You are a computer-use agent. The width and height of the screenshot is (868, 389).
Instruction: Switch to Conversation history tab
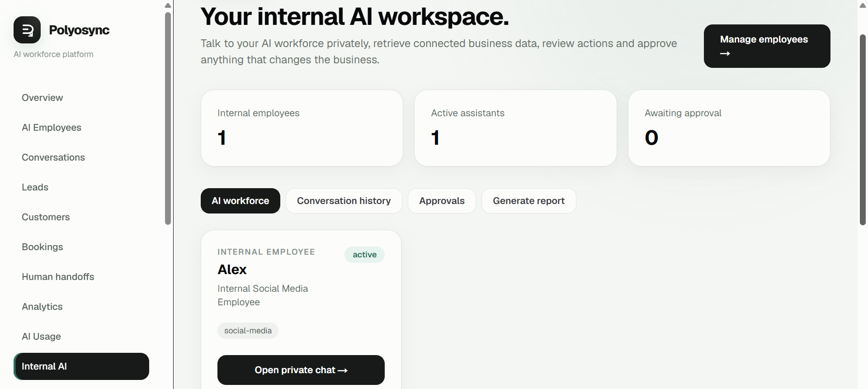click(344, 201)
